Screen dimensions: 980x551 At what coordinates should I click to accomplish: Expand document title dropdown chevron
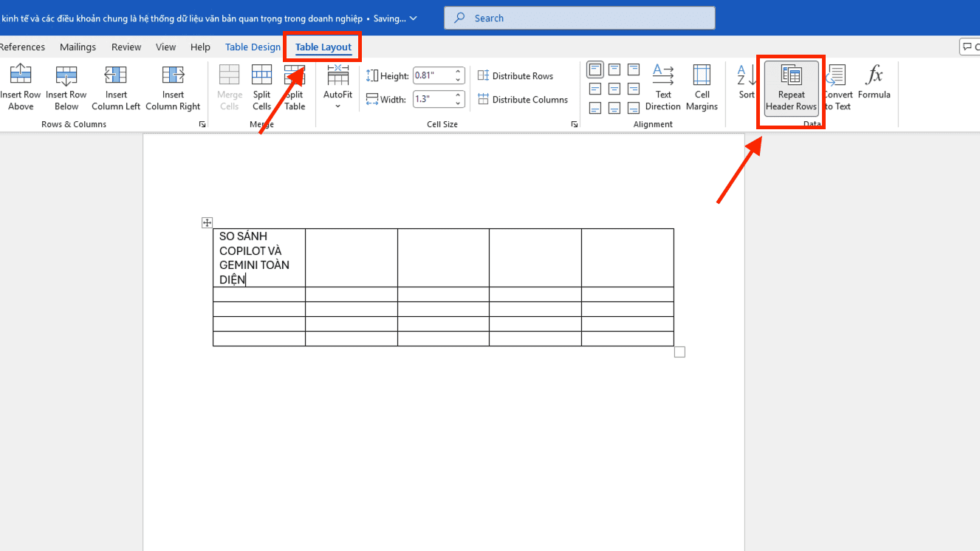(x=413, y=18)
